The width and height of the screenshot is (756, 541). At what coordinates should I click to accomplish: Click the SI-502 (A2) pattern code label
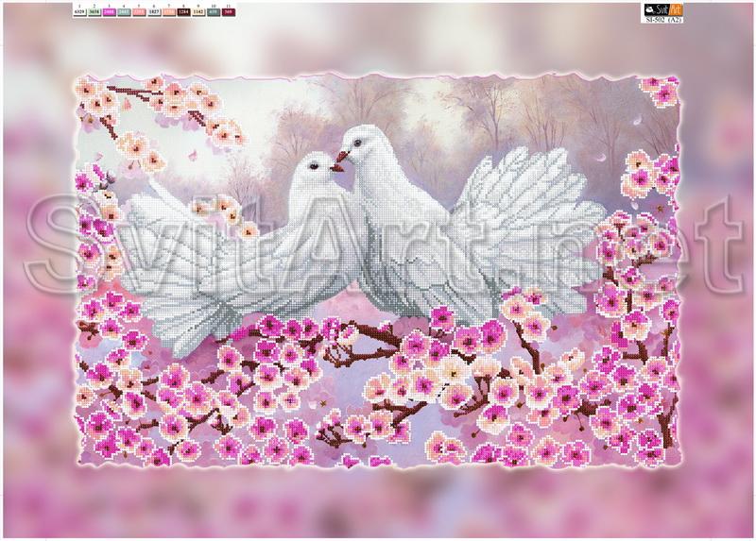click(x=664, y=19)
